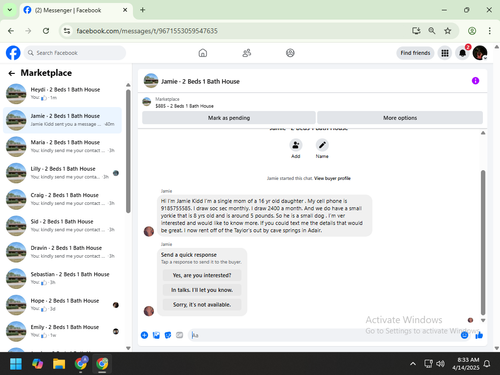Viewport: 500px width, 375px height.
Task: Open File Explorer from the taskbar
Action: point(59,363)
